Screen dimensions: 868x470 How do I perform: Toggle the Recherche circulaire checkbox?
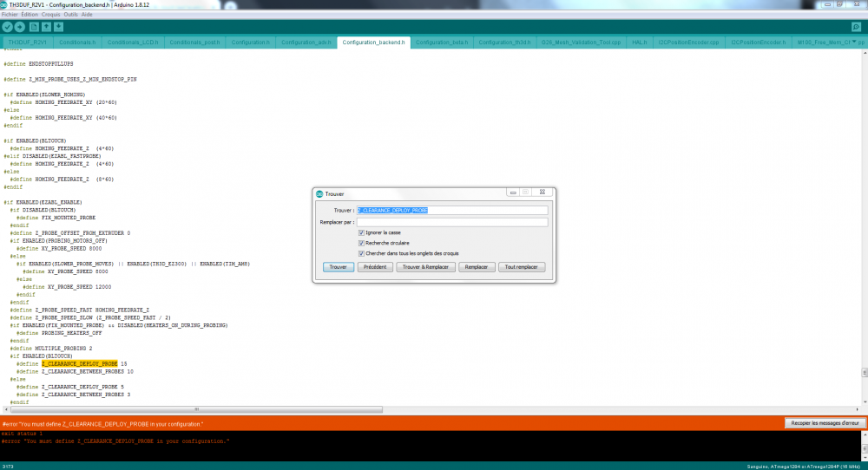tap(361, 244)
